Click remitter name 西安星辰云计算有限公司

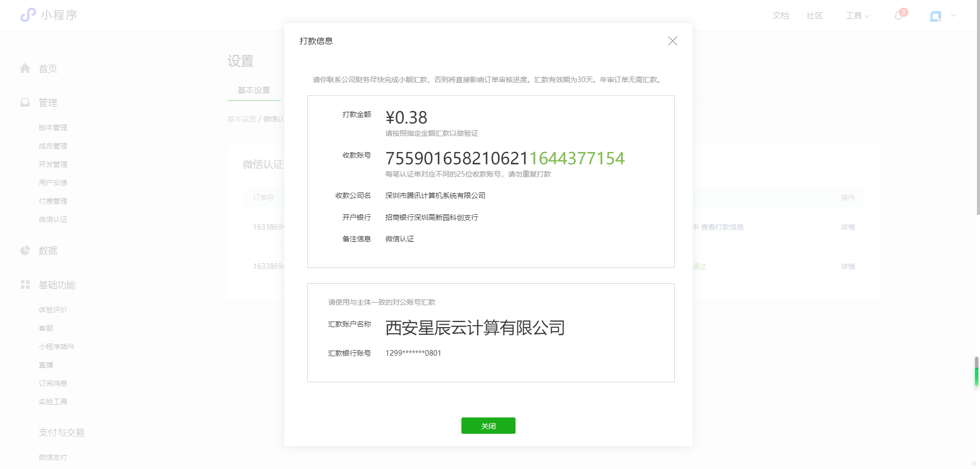point(475,328)
